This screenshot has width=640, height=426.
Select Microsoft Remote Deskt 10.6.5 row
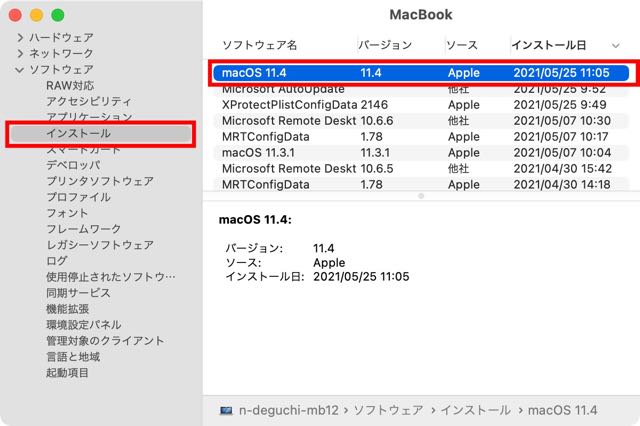(421, 169)
